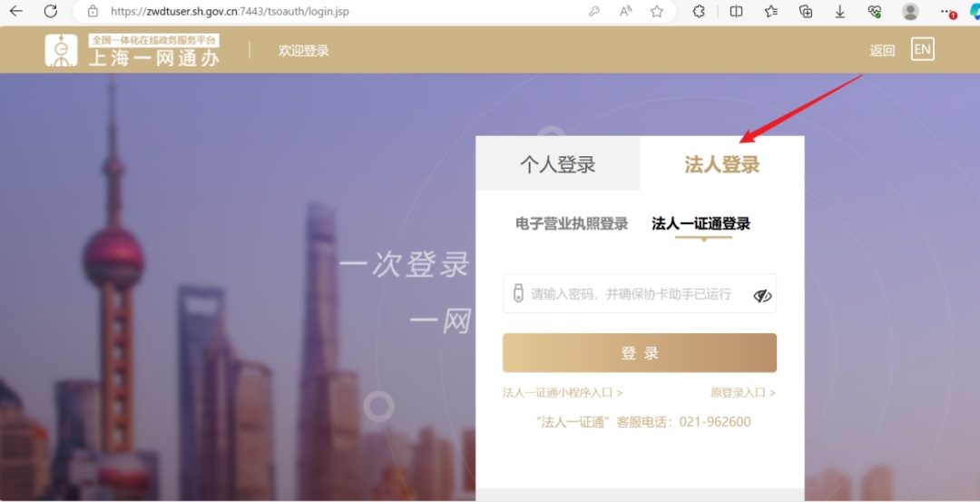Open the browser profile avatar

910,12
